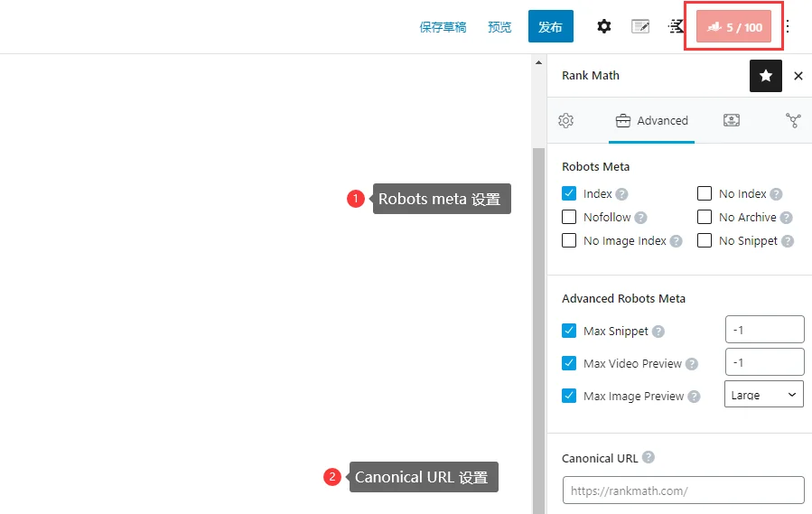Click 保存草稿 to save draft

443,27
